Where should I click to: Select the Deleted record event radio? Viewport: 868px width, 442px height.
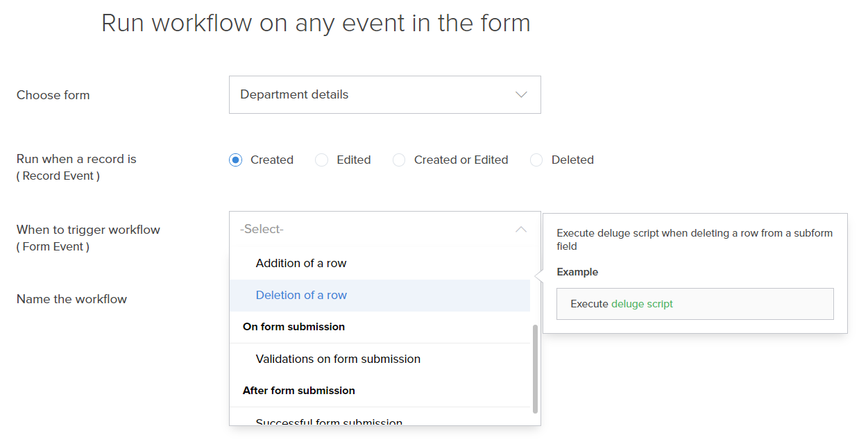pyautogui.click(x=536, y=160)
